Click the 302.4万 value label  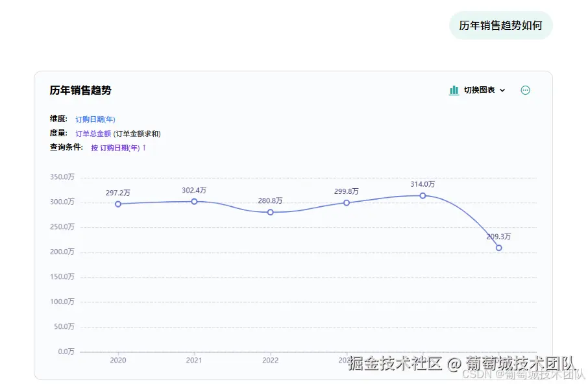(194, 190)
